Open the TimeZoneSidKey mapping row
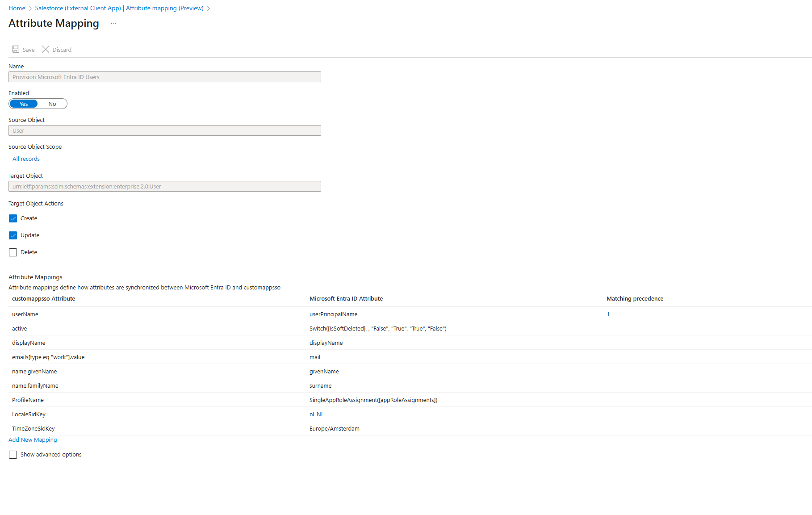 33,428
